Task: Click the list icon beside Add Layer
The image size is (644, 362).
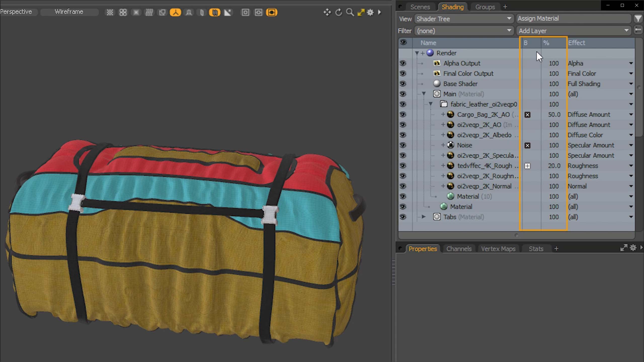Action: [x=638, y=30]
